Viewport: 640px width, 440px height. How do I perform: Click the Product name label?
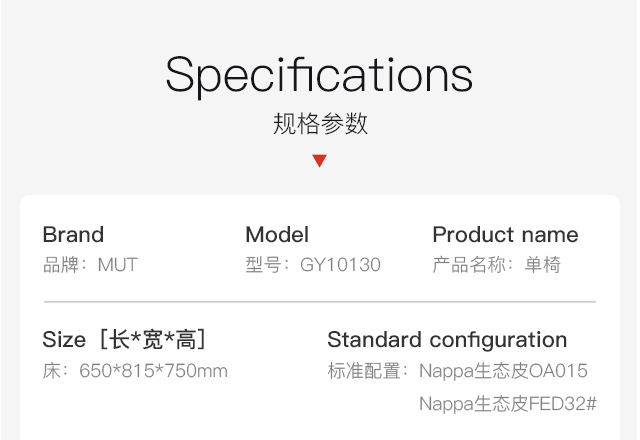tap(505, 235)
